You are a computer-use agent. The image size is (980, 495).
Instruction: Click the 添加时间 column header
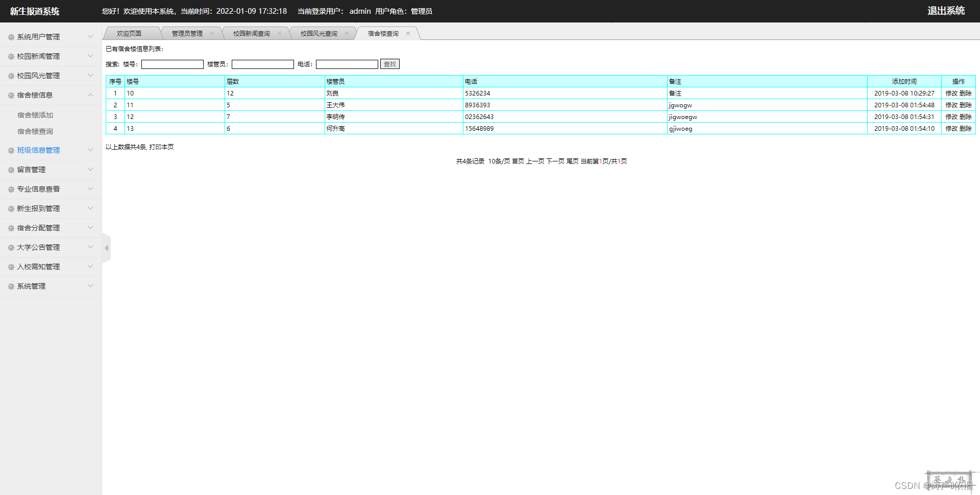pos(904,82)
